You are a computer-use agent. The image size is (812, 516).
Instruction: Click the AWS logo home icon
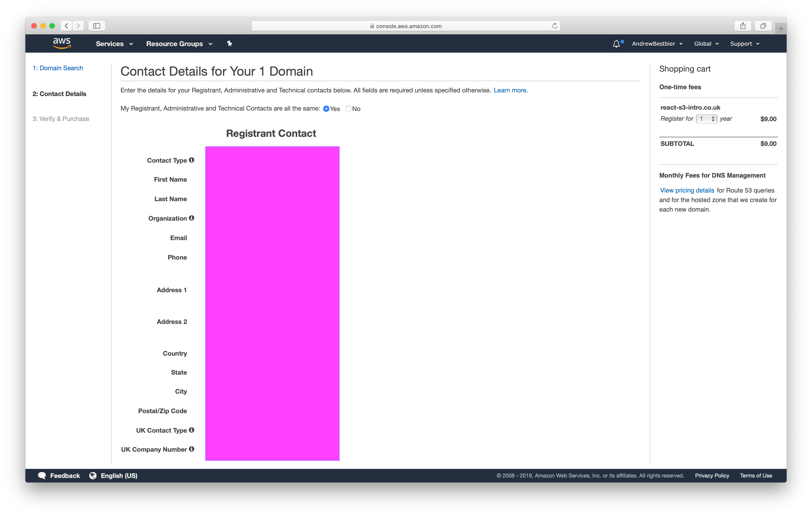tap(62, 43)
